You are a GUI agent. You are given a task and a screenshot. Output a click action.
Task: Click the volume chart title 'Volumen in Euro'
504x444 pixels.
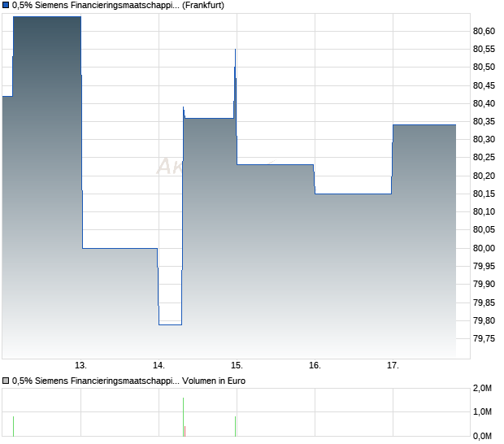point(214,381)
